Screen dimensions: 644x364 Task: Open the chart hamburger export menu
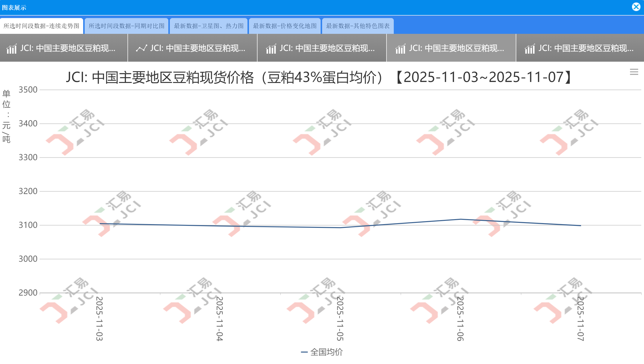click(x=634, y=72)
